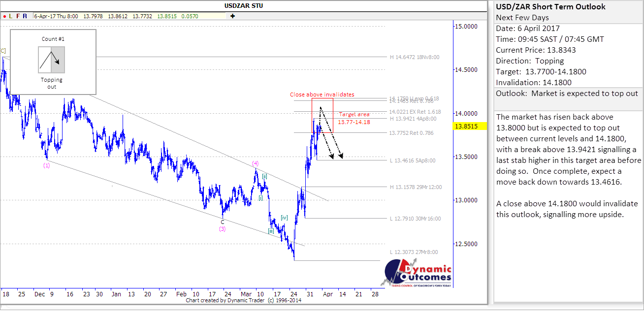The image size is (644, 317).
Task: Click the 'Direction: Topping' line
Action: click(530, 61)
